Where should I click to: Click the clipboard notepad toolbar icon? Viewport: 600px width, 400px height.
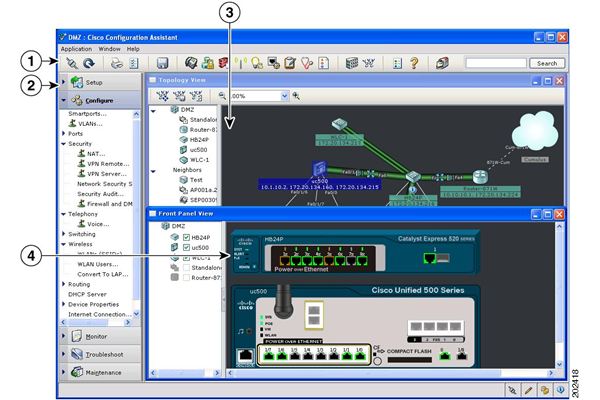290,63
